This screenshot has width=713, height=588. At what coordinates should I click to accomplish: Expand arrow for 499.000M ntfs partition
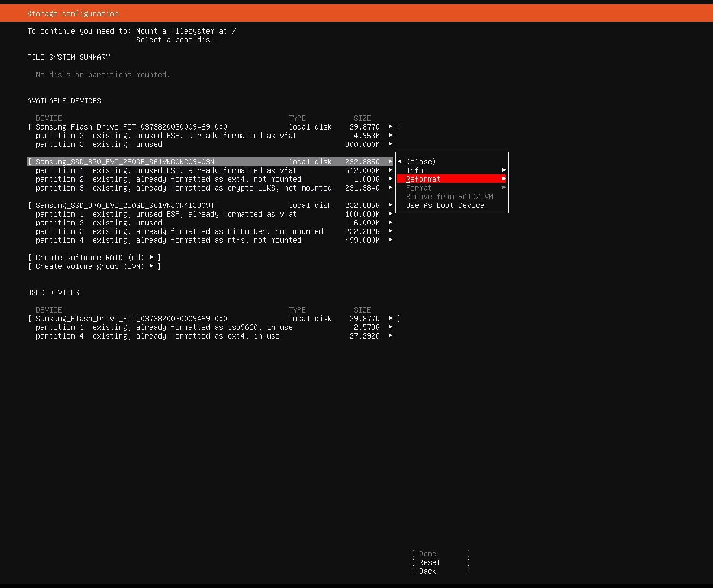(x=391, y=240)
